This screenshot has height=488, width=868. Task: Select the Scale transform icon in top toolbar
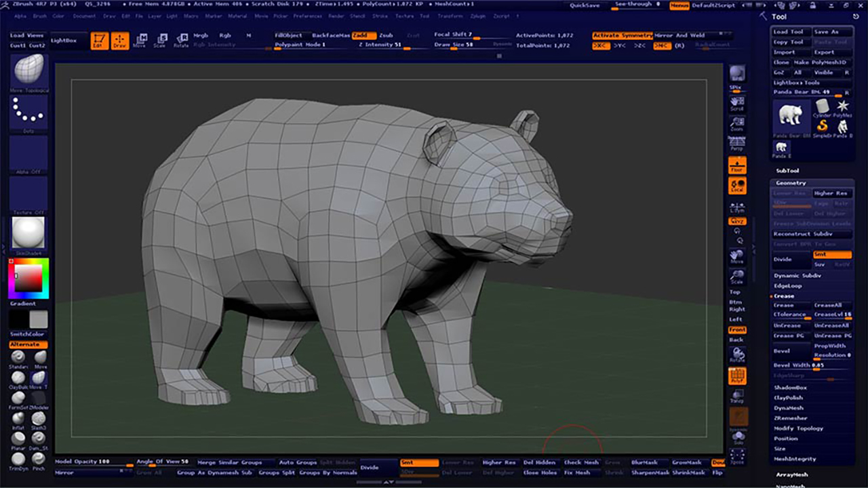pos(159,41)
